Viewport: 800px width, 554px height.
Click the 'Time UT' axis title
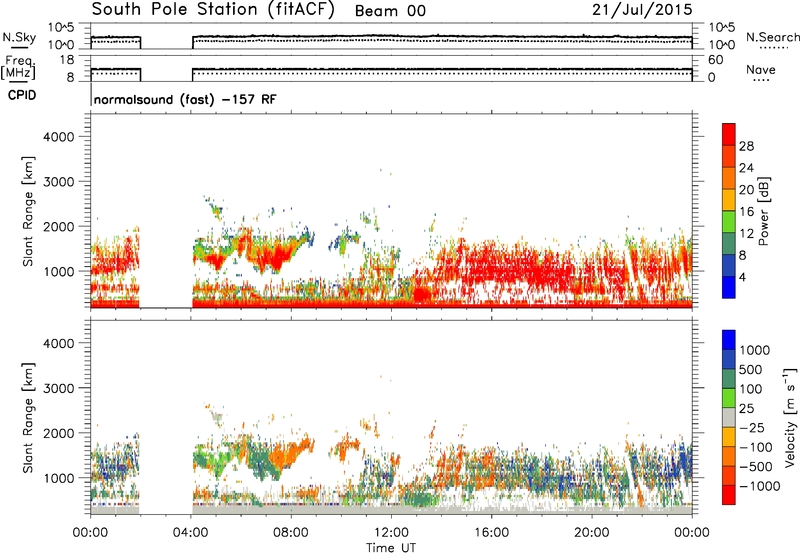391,548
